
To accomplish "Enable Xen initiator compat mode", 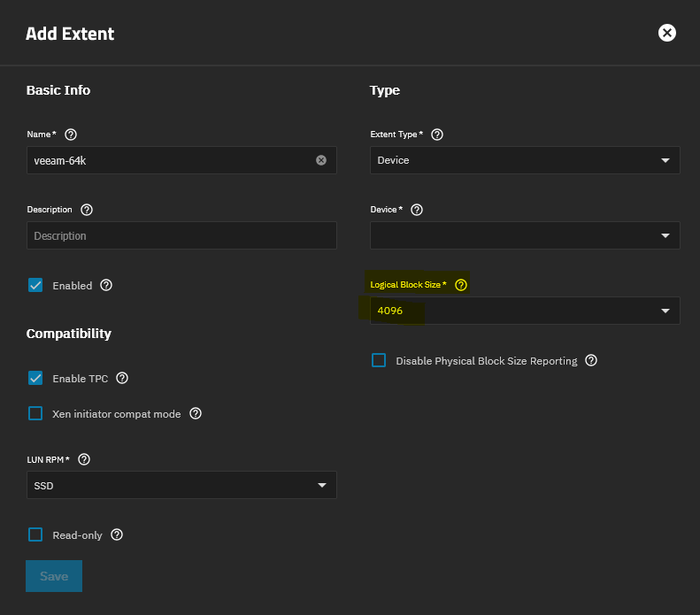I will tap(35, 413).
